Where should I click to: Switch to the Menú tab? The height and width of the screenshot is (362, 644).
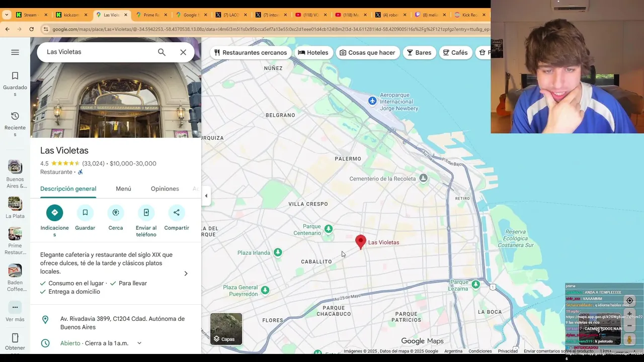[x=123, y=189]
